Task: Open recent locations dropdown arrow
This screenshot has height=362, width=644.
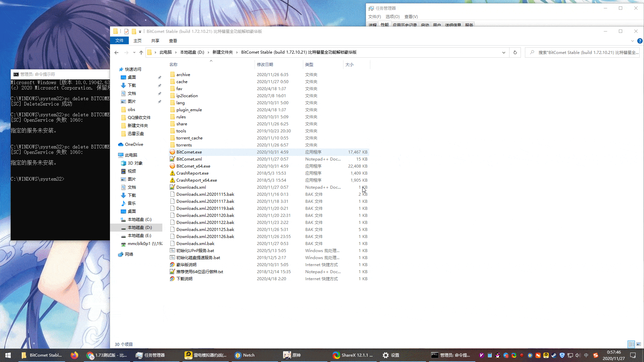Action: pyautogui.click(x=134, y=52)
